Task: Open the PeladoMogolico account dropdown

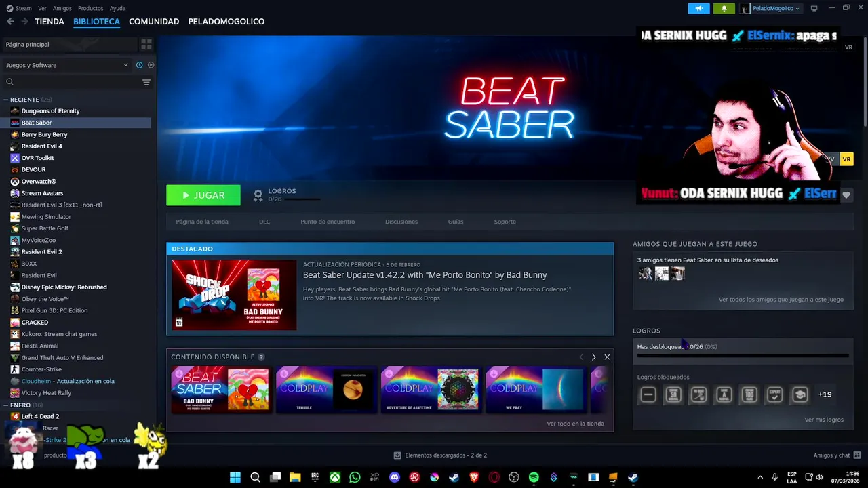Action: pyautogui.click(x=771, y=8)
